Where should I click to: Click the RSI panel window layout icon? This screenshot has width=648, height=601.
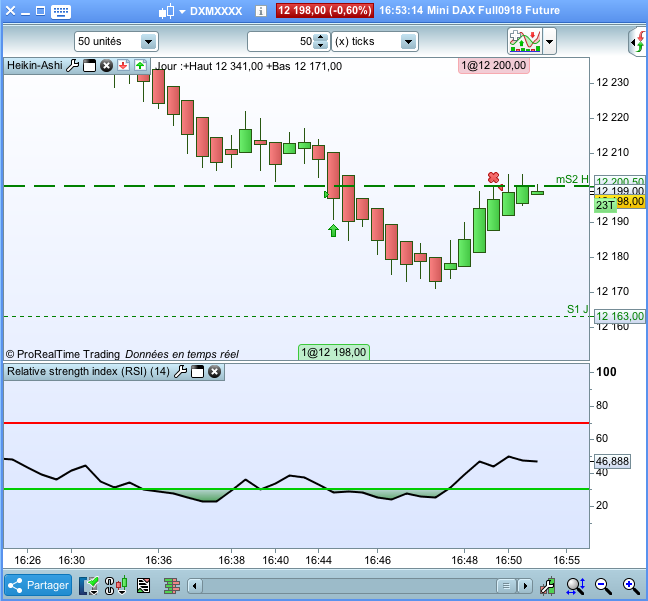click(197, 372)
